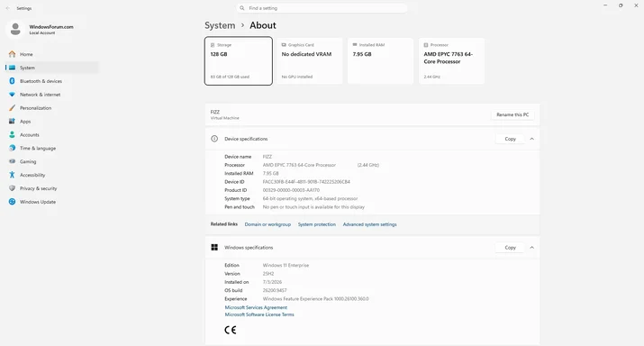
Task: Click System in the breadcrumb
Action: pyautogui.click(x=220, y=25)
